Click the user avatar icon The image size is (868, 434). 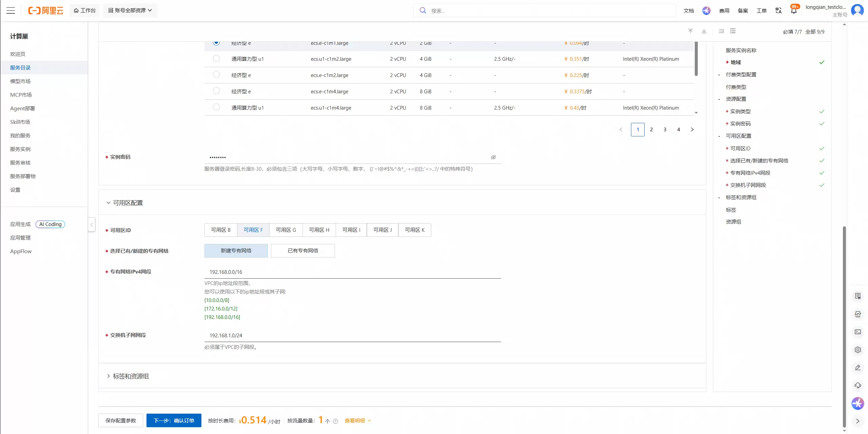pos(857,11)
